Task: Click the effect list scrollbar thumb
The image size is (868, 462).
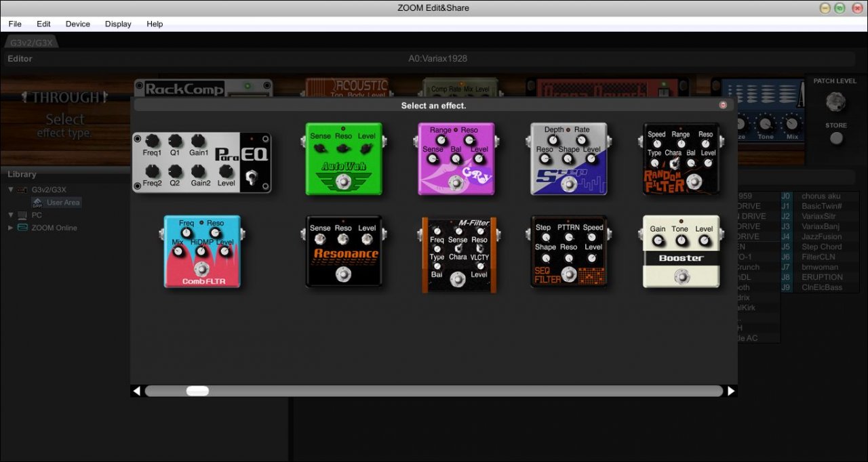Action: [198, 391]
